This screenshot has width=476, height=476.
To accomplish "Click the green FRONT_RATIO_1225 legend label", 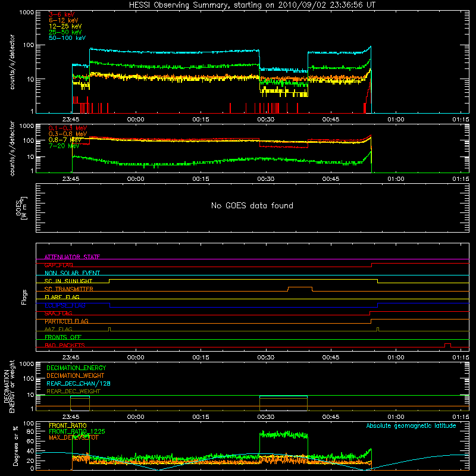I will (77, 431).
